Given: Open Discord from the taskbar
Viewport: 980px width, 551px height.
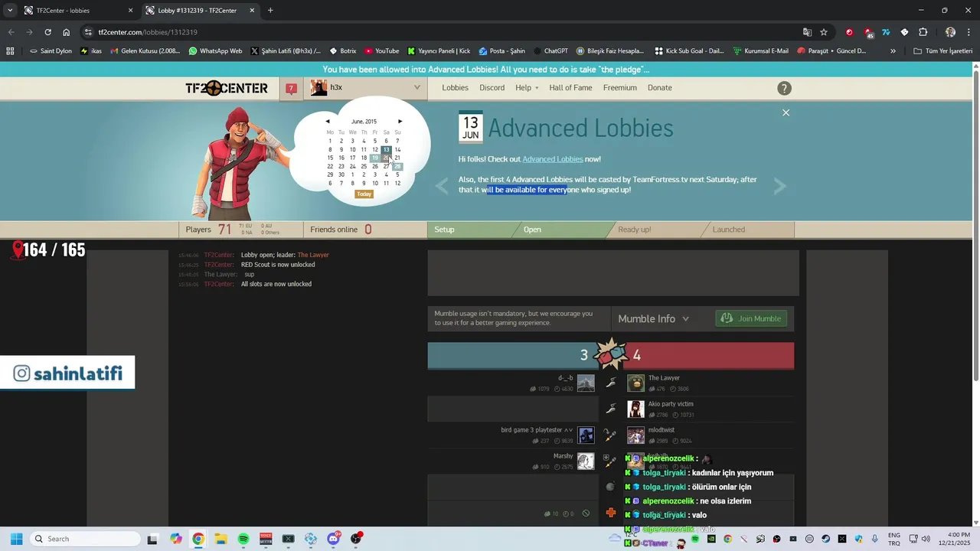Looking at the screenshot, I should (x=333, y=539).
